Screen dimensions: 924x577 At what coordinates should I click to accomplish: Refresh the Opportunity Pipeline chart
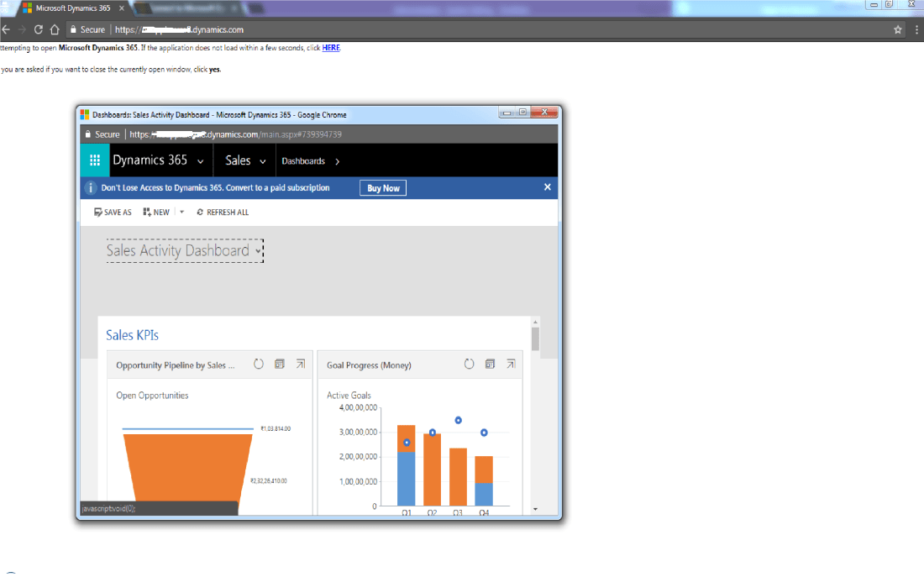(259, 365)
